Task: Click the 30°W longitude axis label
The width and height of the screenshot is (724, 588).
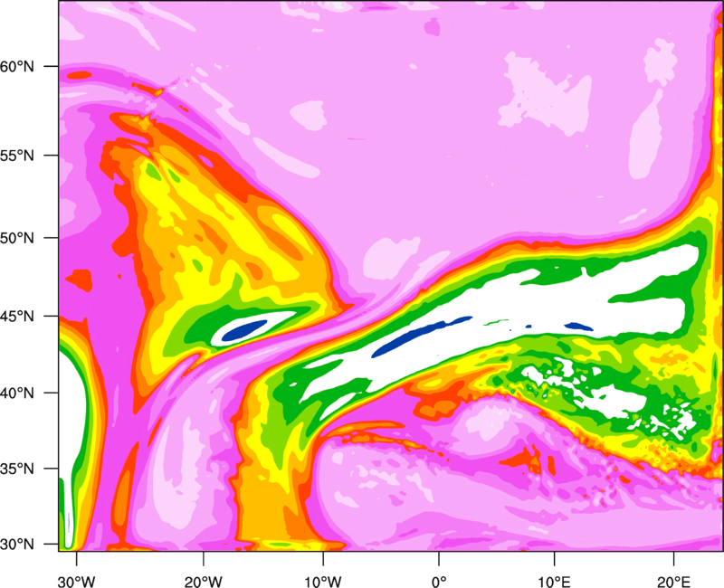Action: click(77, 582)
